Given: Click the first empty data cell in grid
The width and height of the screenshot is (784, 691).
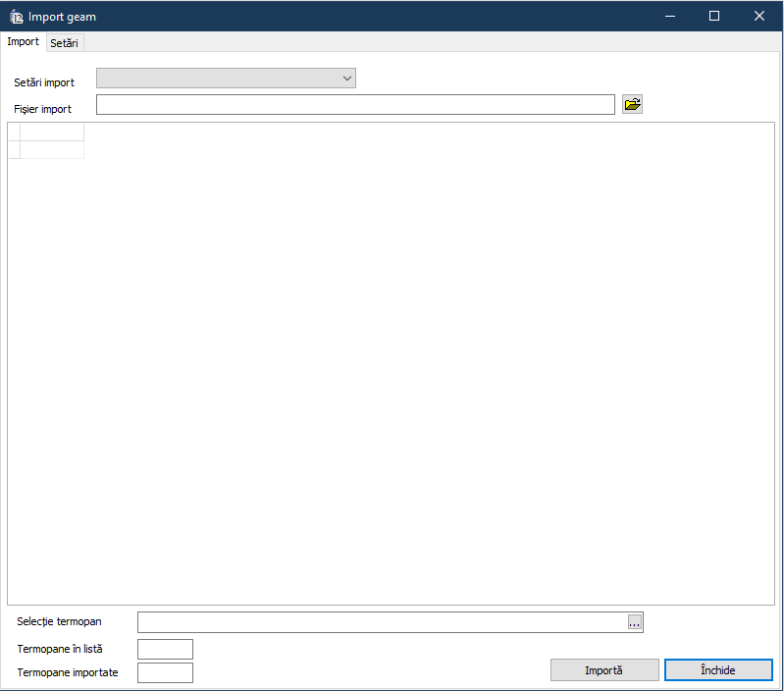Looking at the screenshot, I should coord(52,150).
